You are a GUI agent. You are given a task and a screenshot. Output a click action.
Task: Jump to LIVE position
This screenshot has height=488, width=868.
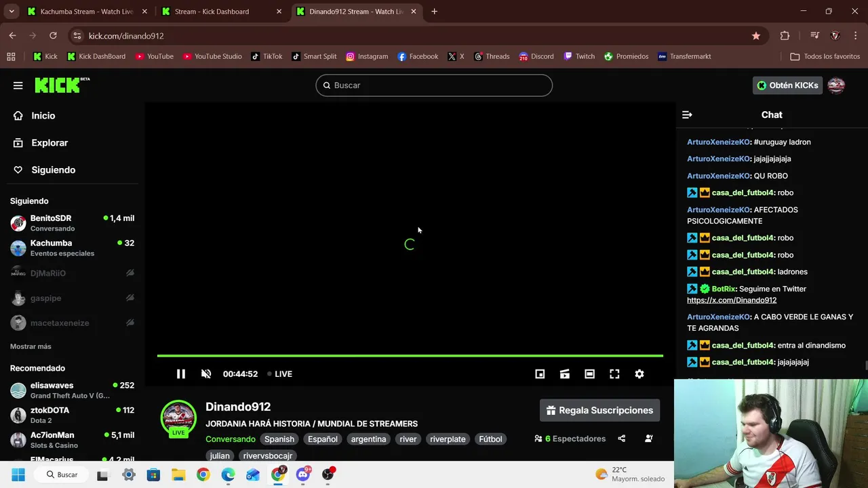click(x=279, y=374)
